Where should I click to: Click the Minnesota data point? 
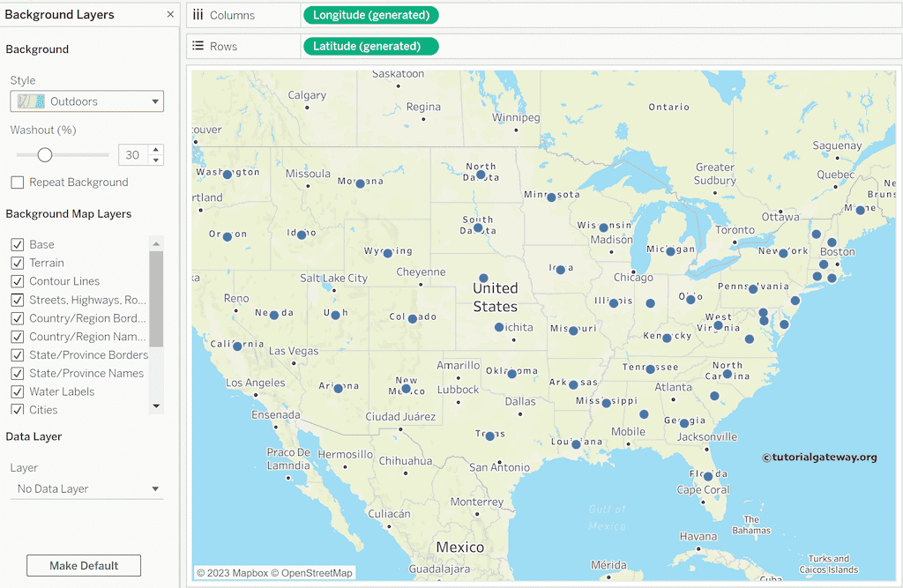[x=551, y=197]
